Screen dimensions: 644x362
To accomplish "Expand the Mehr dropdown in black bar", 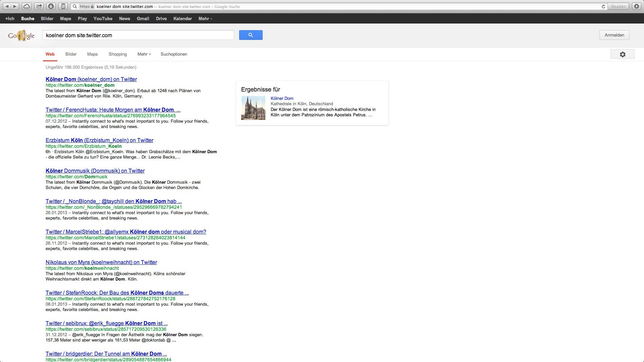I will 205,19.
